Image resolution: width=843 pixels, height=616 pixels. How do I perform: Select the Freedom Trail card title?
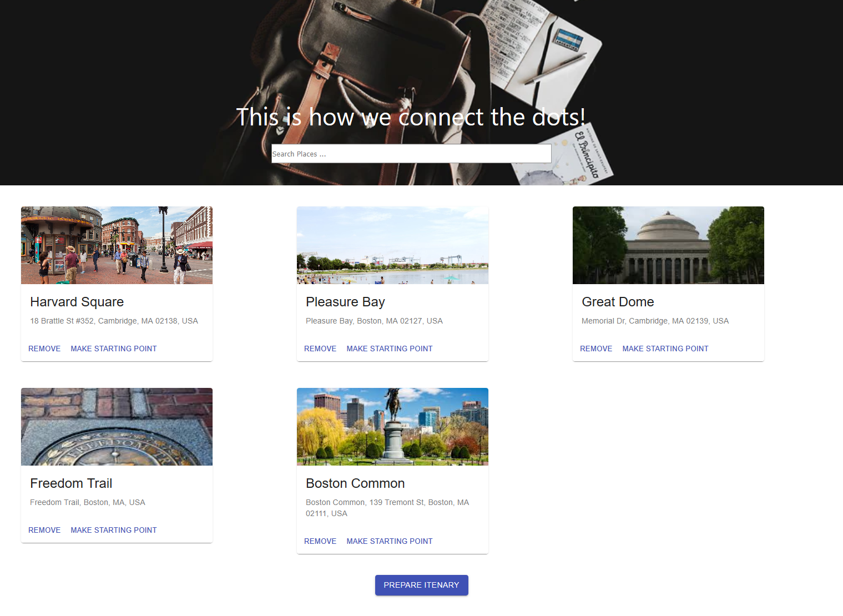coord(71,483)
